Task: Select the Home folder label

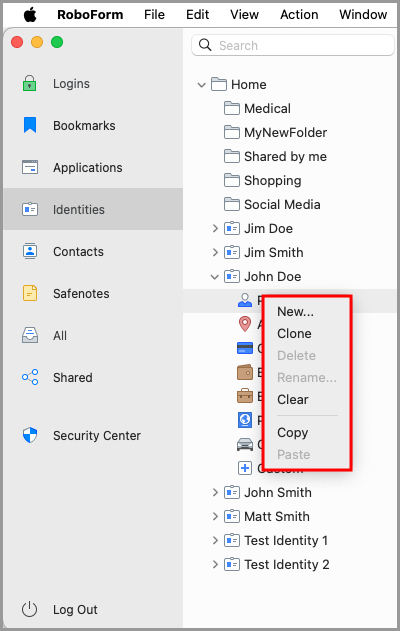Action: (249, 85)
